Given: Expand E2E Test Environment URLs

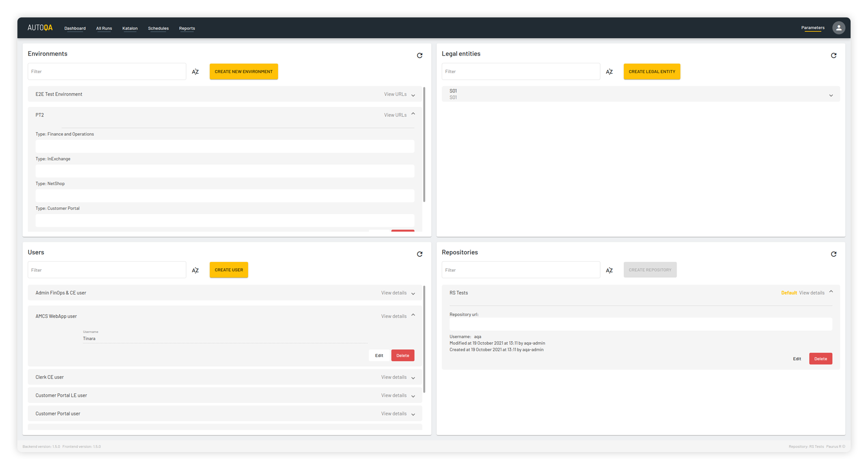Looking at the screenshot, I should click(x=413, y=95).
